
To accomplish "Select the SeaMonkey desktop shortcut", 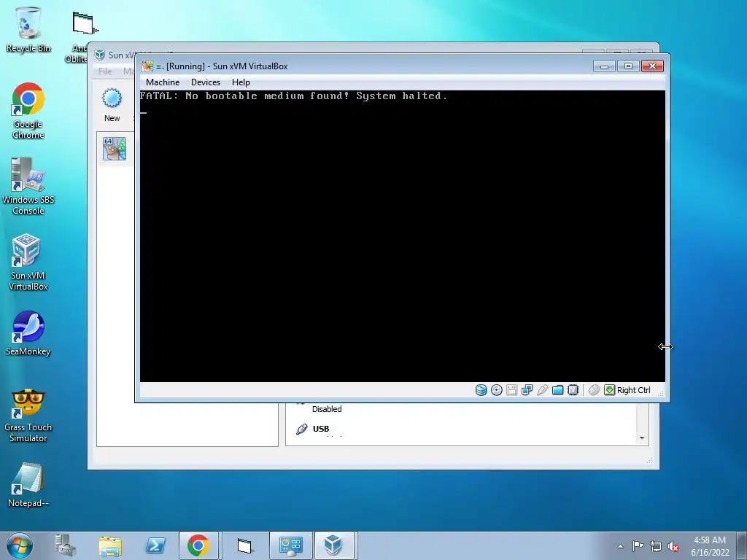I will [28, 333].
